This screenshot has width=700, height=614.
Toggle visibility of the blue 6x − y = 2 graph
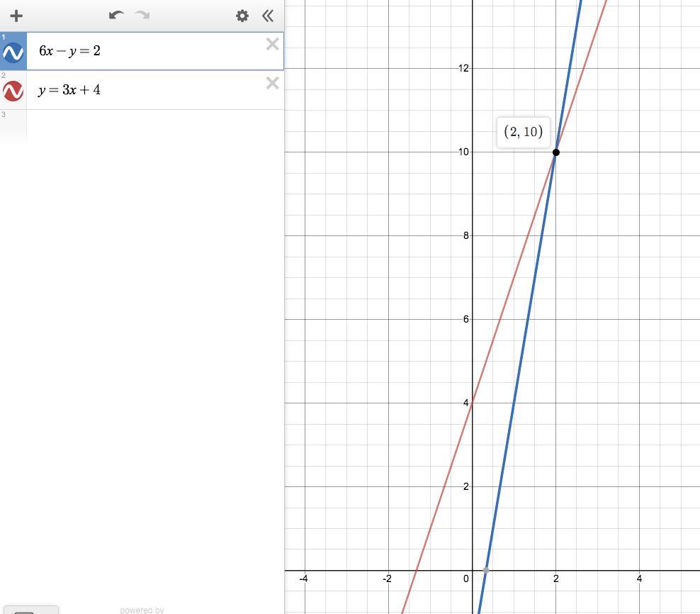(x=13, y=52)
